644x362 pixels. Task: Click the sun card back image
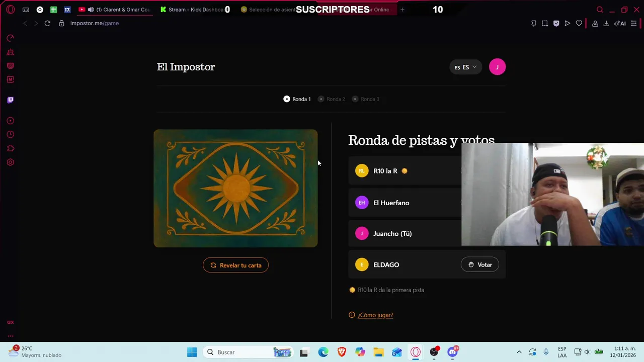(235, 188)
